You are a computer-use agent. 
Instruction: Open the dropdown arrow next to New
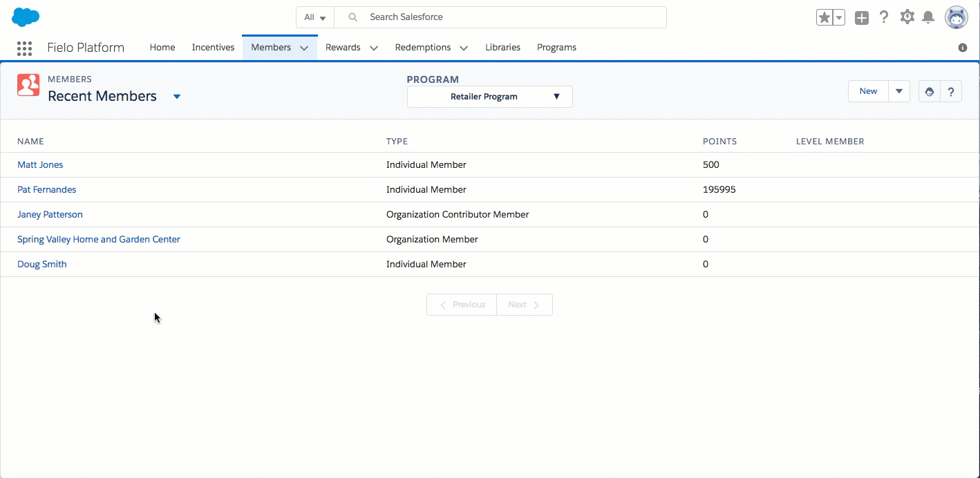point(899,91)
